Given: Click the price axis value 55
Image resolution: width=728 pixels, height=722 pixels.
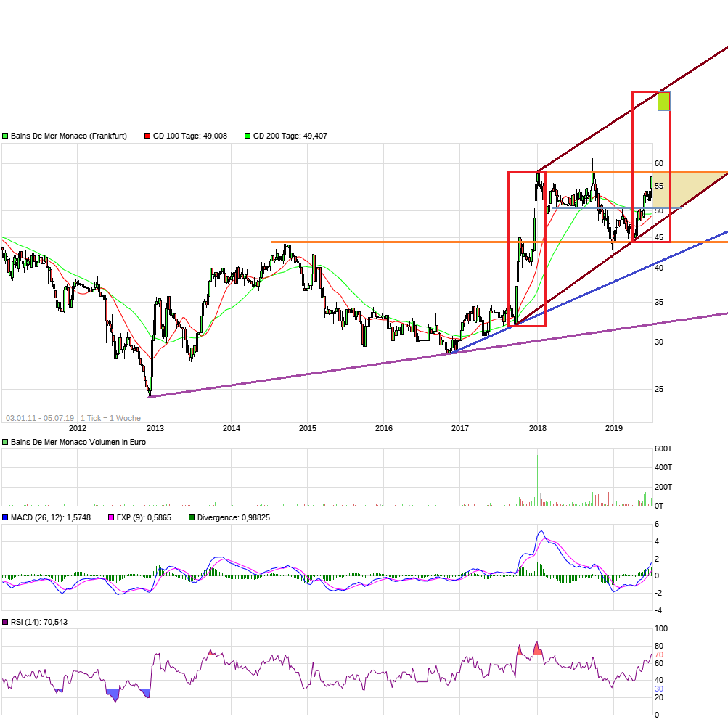Looking at the screenshot, I should point(659,186).
